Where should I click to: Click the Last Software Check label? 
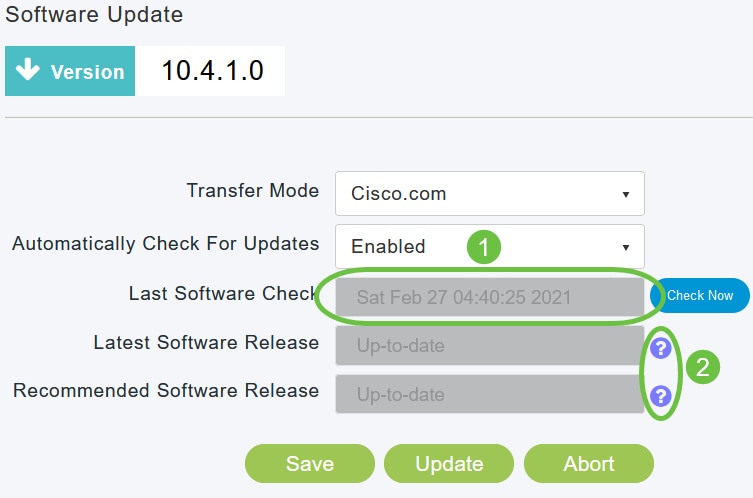223,294
